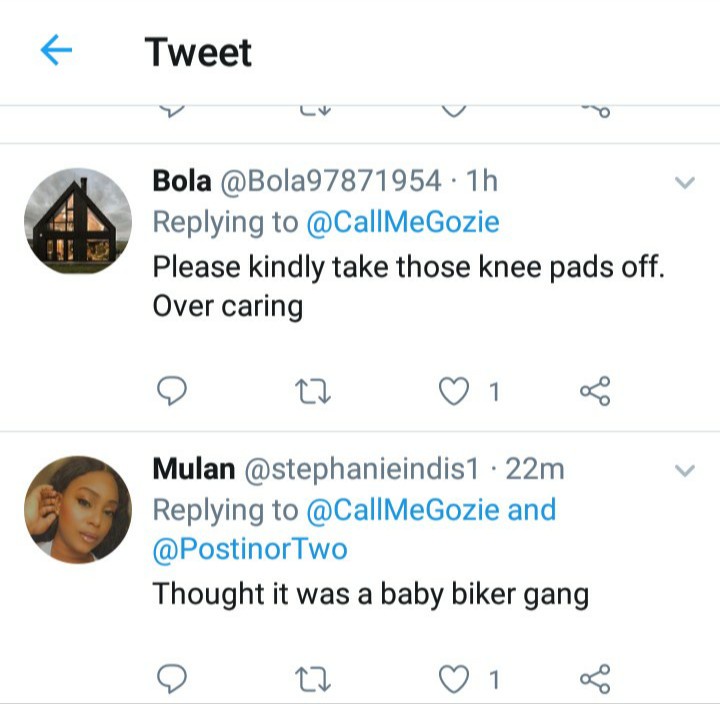720x704 pixels.
Task: Open options chevron on Mulan's tweet
Action: pyautogui.click(x=685, y=470)
